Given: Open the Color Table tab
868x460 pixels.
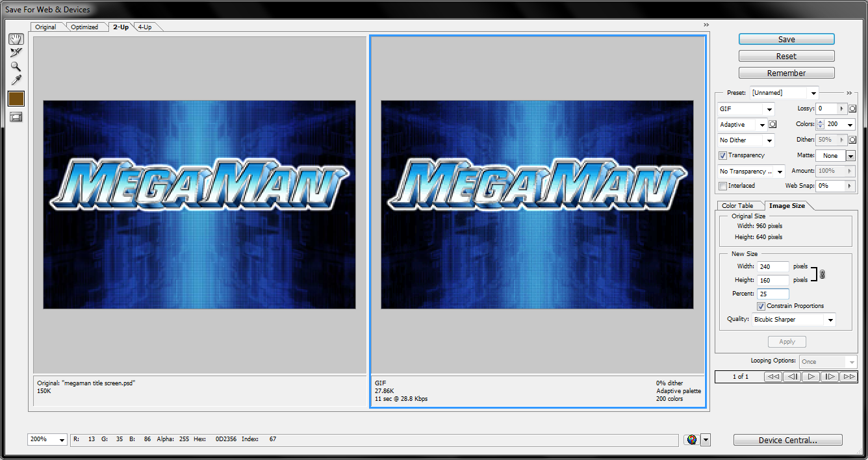Looking at the screenshot, I should coord(737,206).
